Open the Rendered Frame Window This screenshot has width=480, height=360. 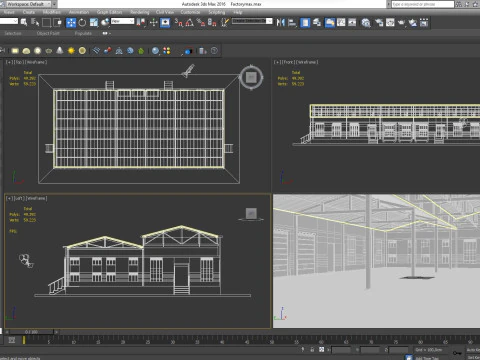(x=390, y=22)
